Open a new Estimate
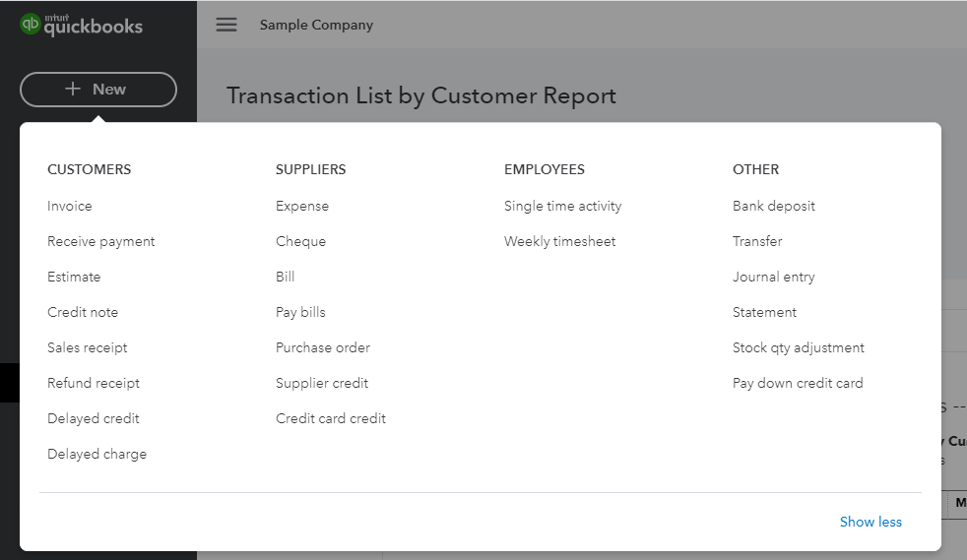The image size is (967, 560). (74, 277)
